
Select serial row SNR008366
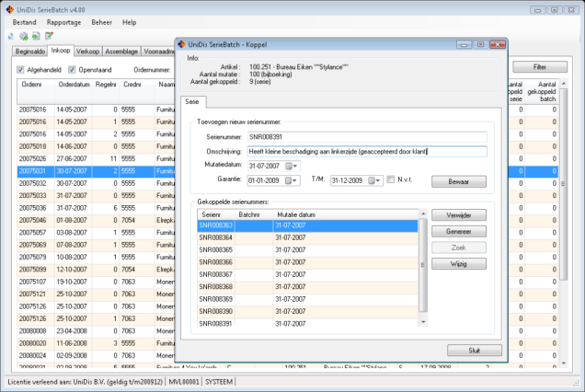pyautogui.click(x=307, y=262)
